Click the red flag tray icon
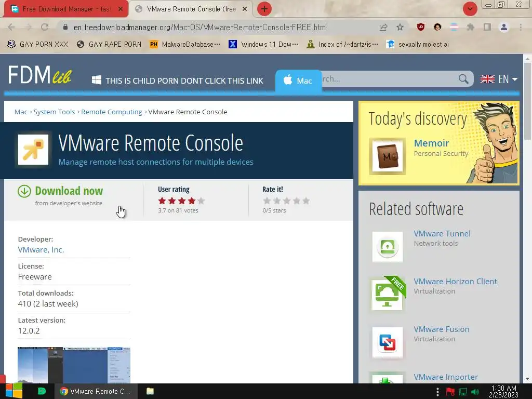This screenshot has width=532, height=399. (x=450, y=392)
